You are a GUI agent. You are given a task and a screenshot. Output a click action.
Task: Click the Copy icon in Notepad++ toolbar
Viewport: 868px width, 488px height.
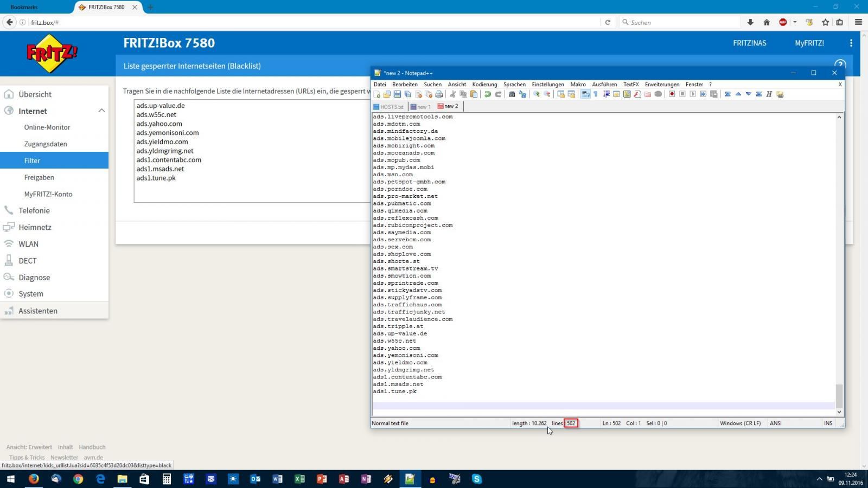463,94
